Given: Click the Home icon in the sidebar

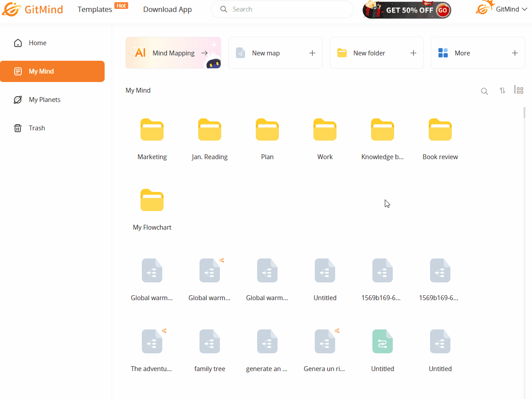Looking at the screenshot, I should (x=17, y=43).
